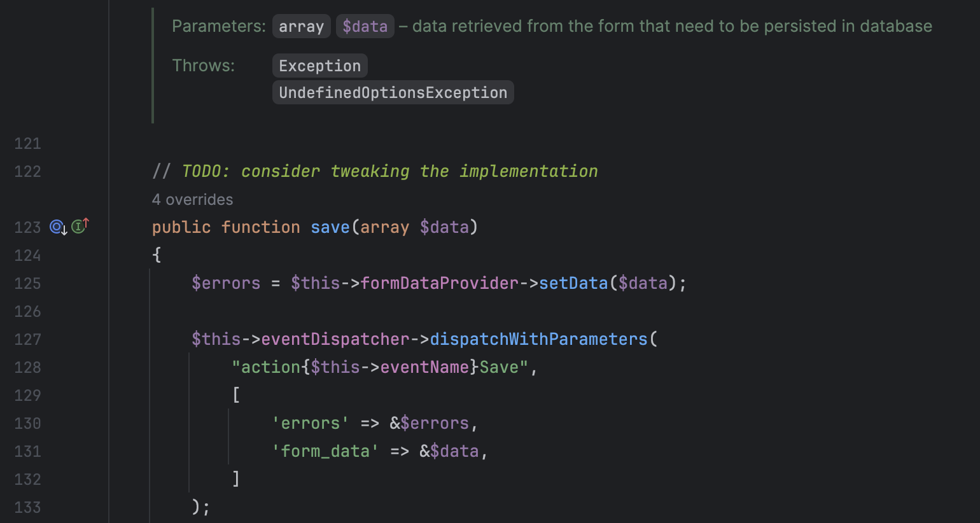Click line number 133 in the gutter
The height and width of the screenshot is (523, 980).
[x=27, y=507]
